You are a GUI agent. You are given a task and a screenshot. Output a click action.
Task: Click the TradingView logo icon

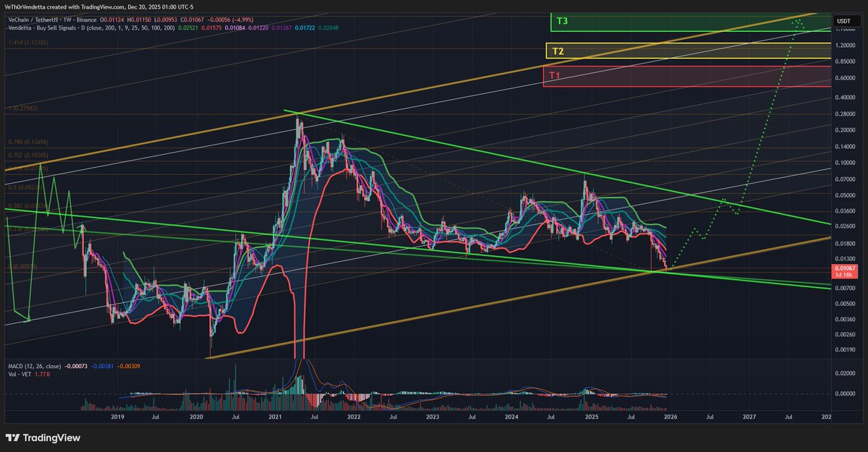coord(13,438)
